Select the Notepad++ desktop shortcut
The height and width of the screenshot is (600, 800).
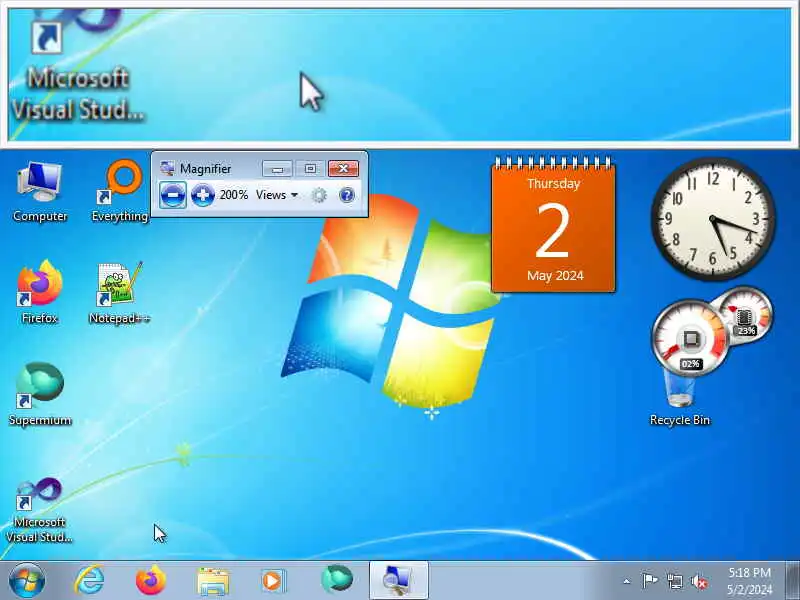coord(120,293)
